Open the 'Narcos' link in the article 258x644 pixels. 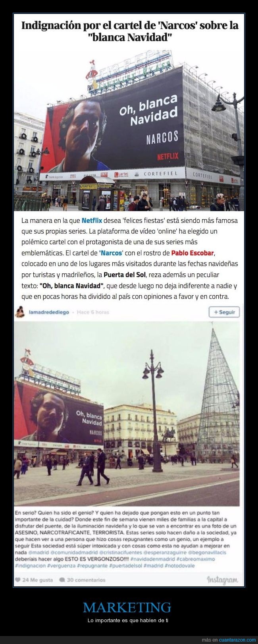[111, 253]
